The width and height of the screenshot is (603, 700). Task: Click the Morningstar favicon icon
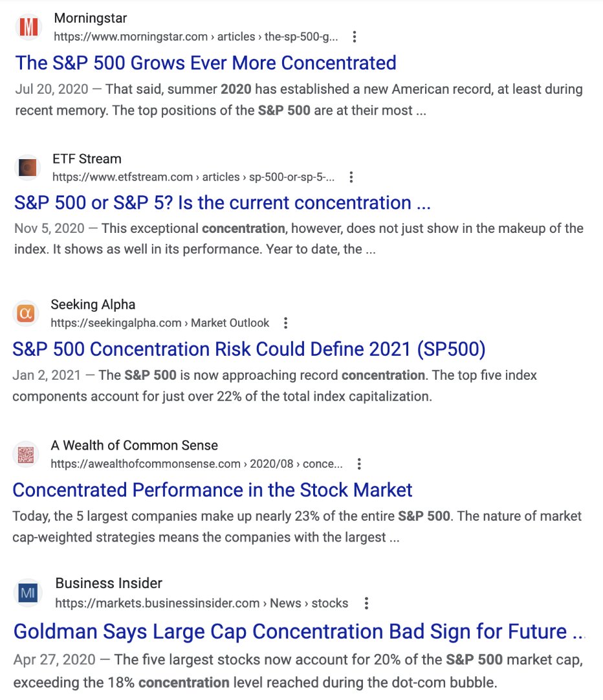coord(28,27)
